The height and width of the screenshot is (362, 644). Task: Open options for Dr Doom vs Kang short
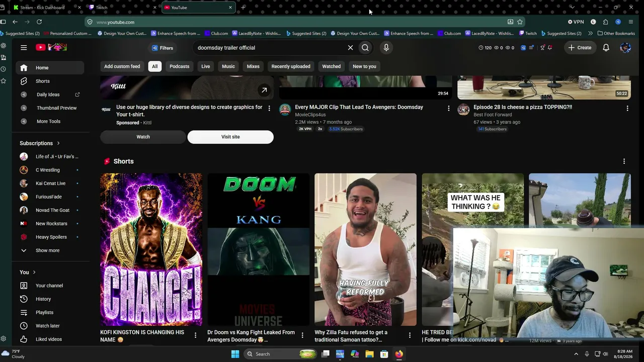pyautogui.click(x=303, y=335)
